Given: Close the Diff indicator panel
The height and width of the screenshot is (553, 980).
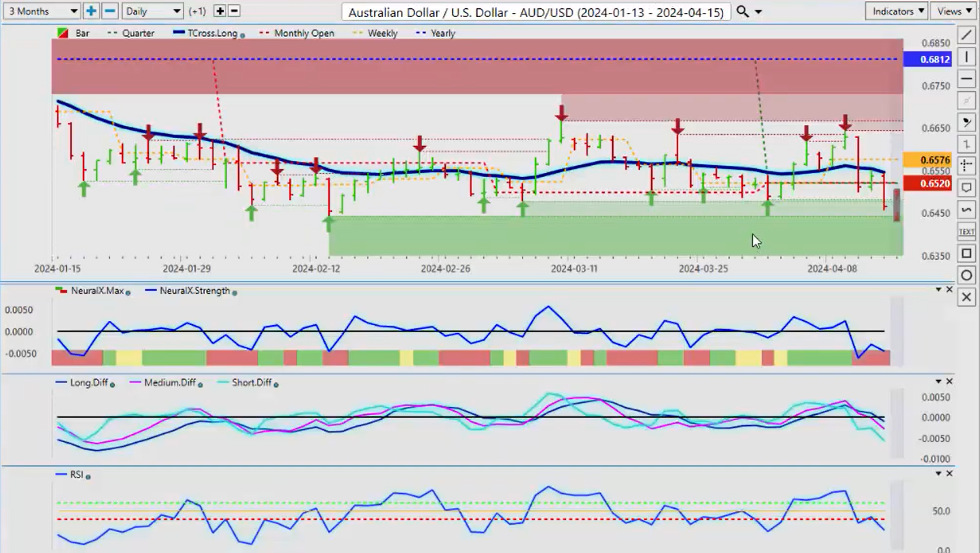Looking at the screenshot, I should (x=949, y=382).
